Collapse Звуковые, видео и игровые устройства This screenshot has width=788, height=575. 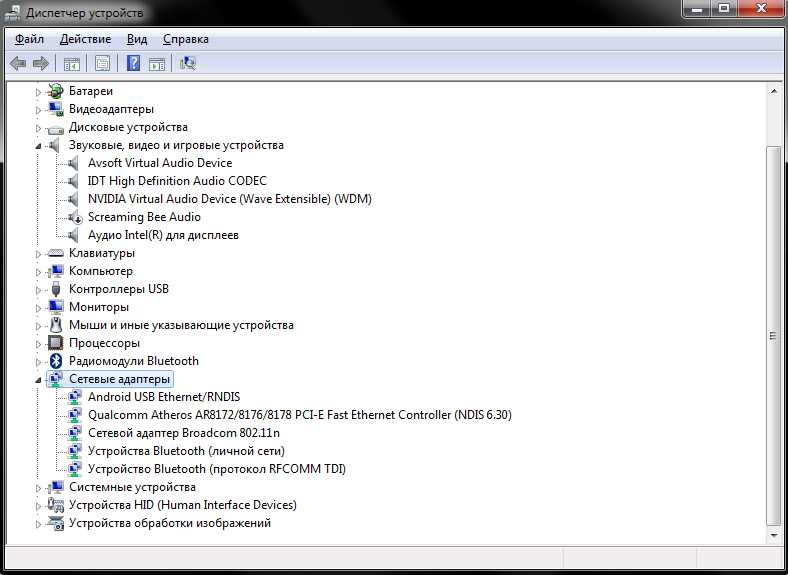pyautogui.click(x=38, y=146)
